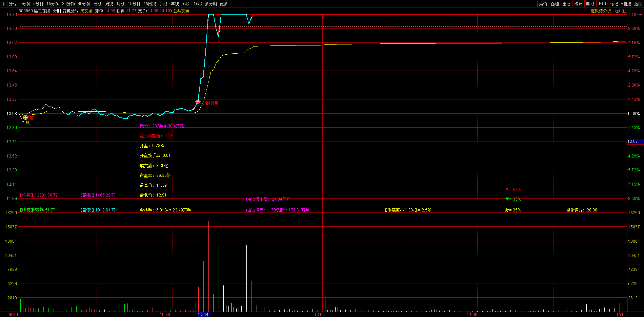The height and width of the screenshot is (317, 644).
Task: Select the 15秒 period tab
Action: pos(198,4)
